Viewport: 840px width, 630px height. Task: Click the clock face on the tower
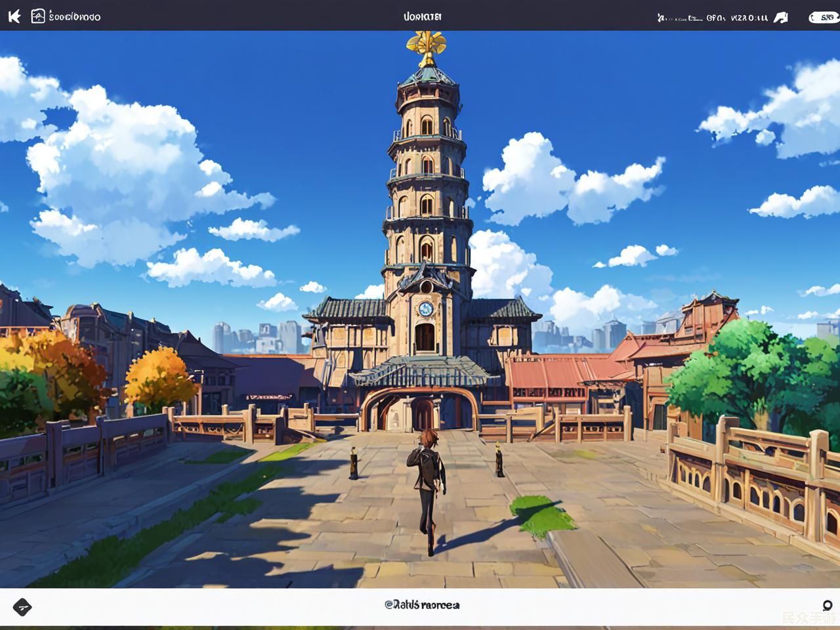pos(425,308)
